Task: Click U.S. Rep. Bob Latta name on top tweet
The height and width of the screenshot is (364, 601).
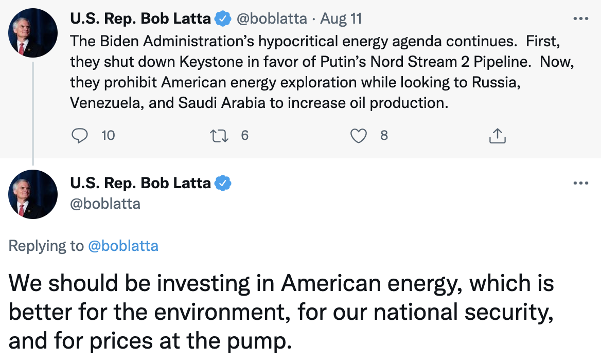Action: (x=140, y=19)
